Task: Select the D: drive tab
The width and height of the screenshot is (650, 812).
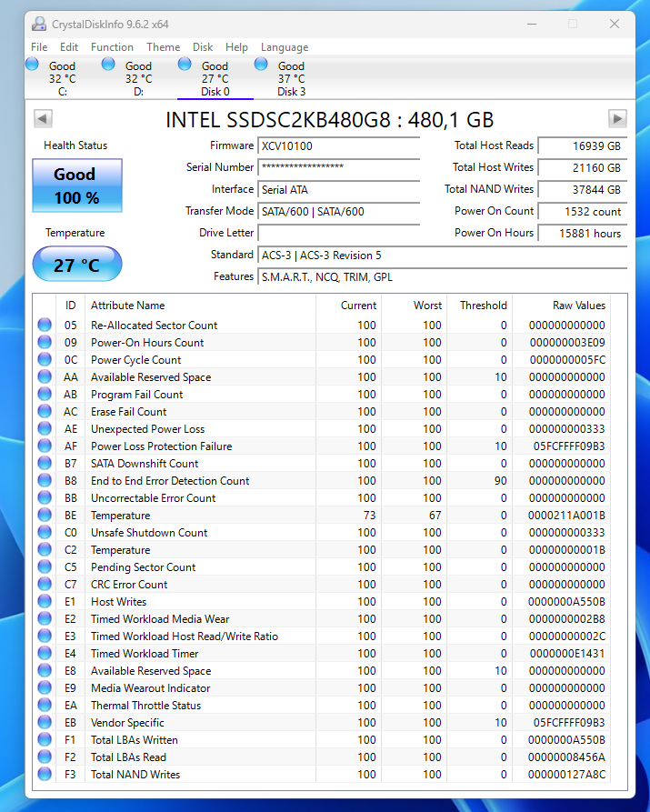Action: [139, 78]
